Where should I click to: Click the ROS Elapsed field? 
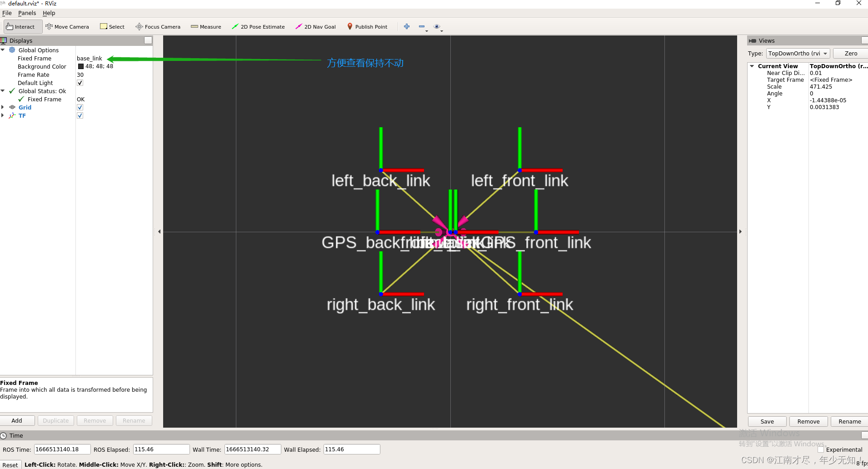tap(161, 449)
